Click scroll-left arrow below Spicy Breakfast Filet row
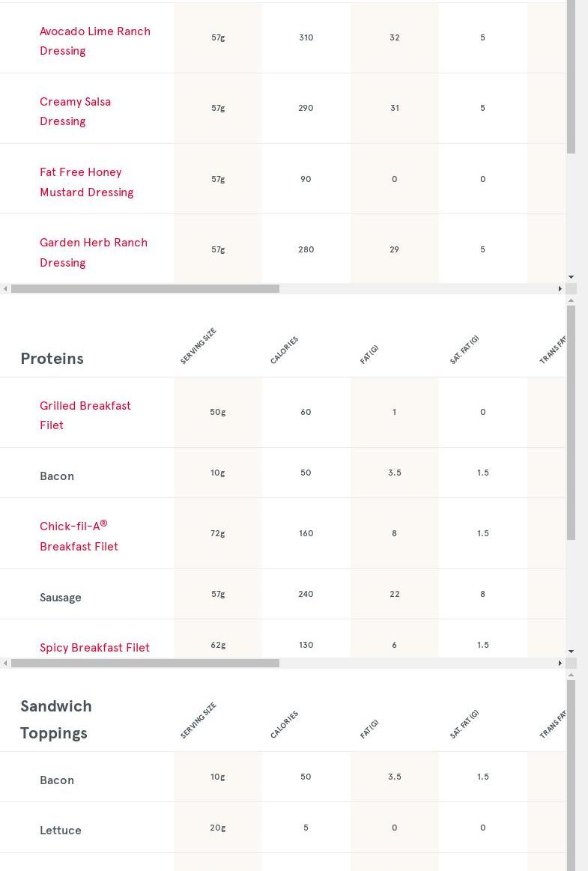The width and height of the screenshot is (588, 871). 5,663
